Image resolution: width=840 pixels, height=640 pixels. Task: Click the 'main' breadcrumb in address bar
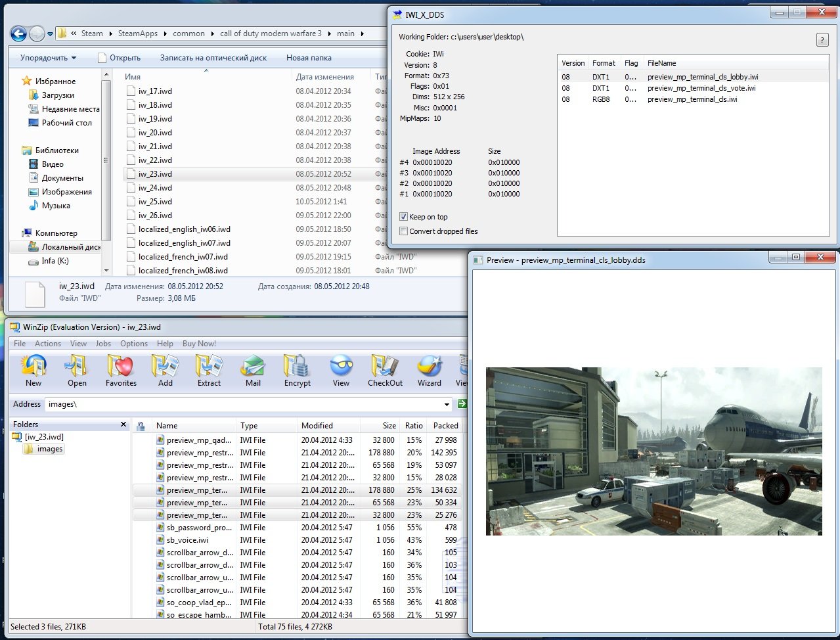point(345,34)
